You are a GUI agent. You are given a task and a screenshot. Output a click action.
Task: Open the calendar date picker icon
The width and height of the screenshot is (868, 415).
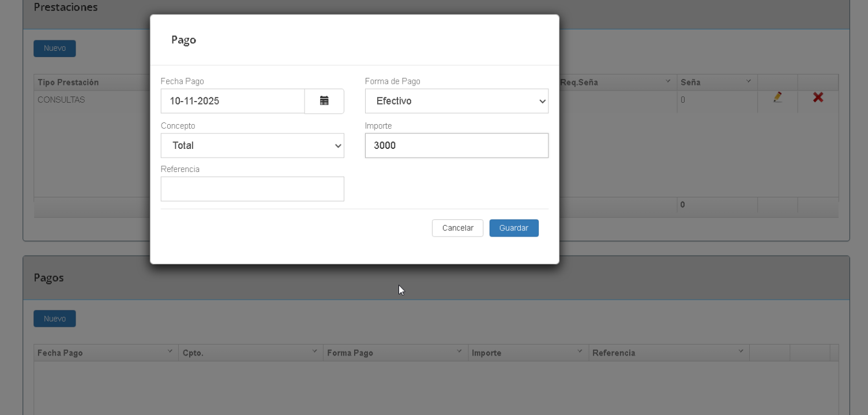click(x=324, y=101)
